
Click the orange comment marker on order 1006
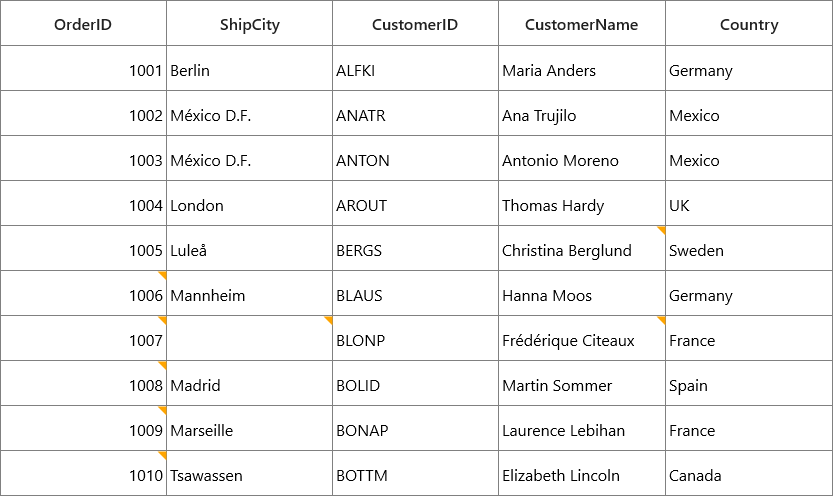click(163, 275)
